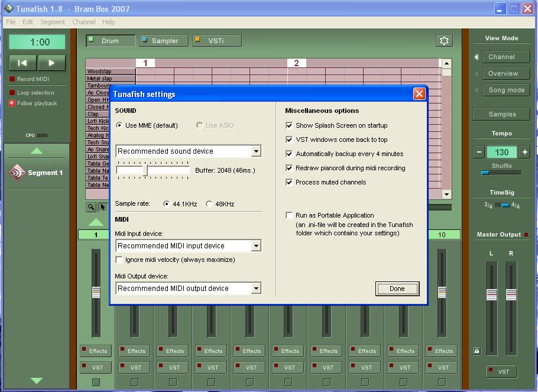
Task: Click the red Master Output indicator
Action: point(526,235)
